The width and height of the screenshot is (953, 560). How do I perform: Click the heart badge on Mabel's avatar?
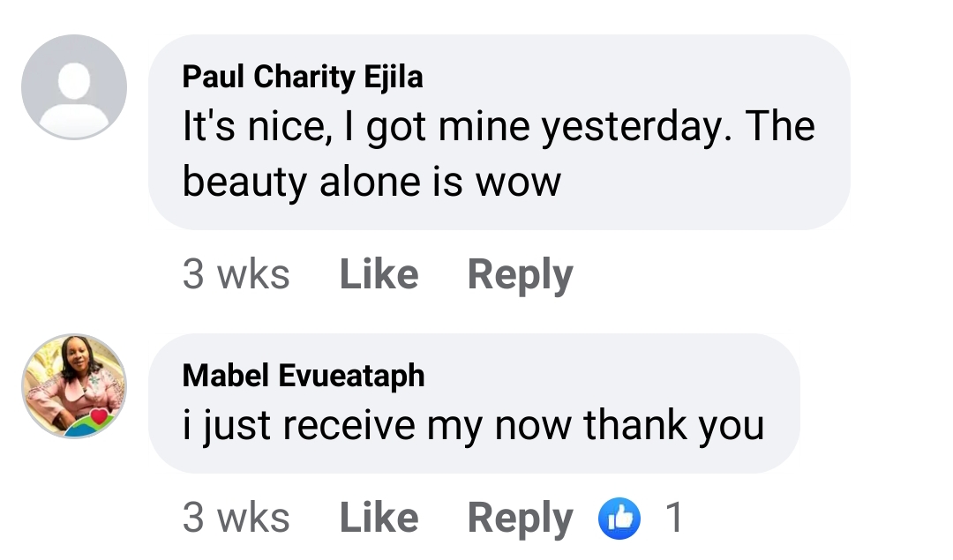pos(97,416)
